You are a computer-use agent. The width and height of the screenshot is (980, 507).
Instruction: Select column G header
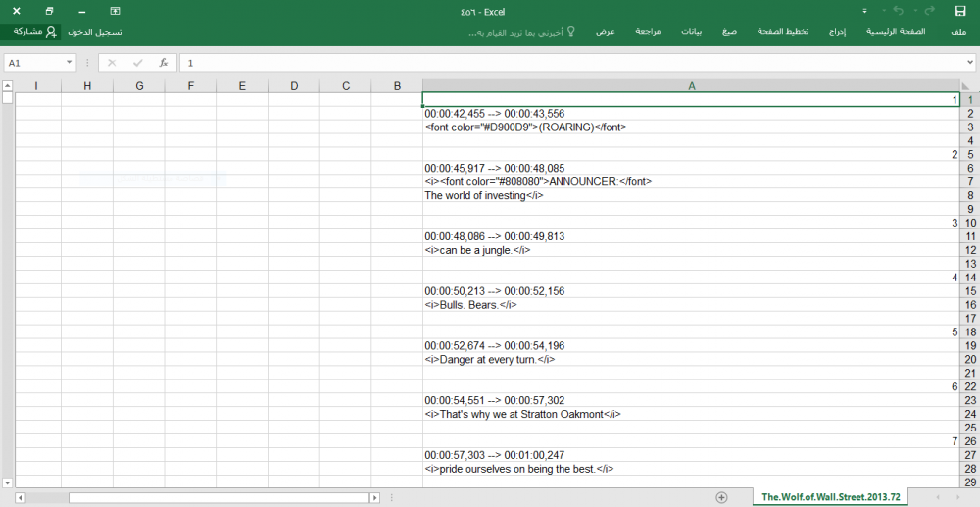pyautogui.click(x=139, y=86)
